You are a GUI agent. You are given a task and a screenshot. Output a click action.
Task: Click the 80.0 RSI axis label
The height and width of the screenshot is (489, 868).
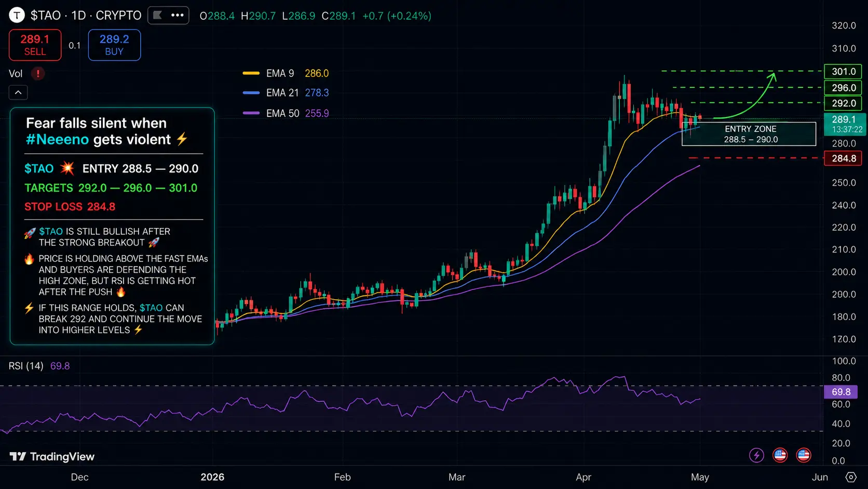point(841,378)
